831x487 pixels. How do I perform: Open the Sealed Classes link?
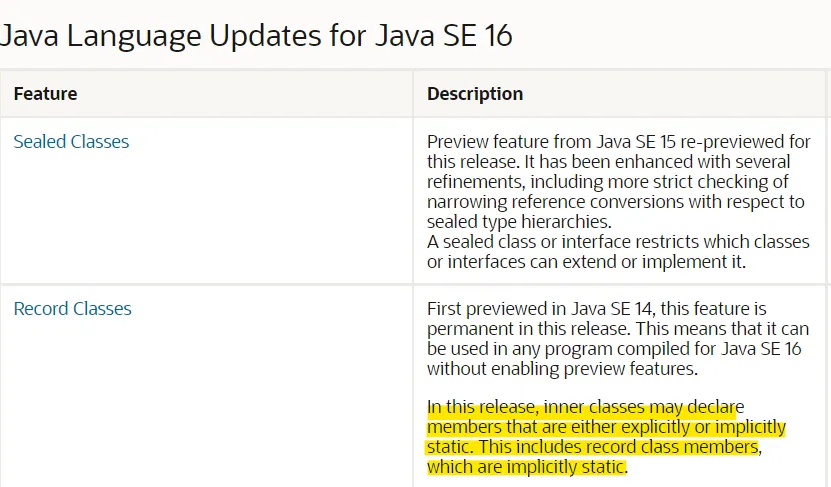pyautogui.click(x=71, y=142)
